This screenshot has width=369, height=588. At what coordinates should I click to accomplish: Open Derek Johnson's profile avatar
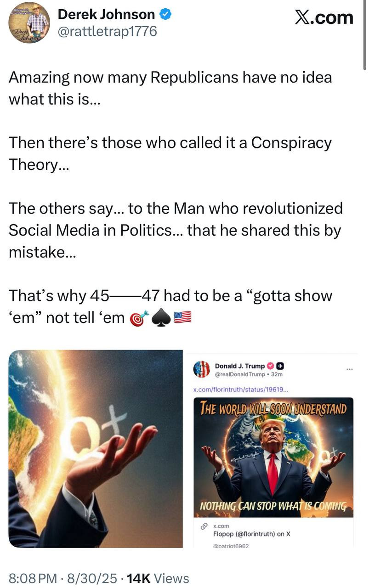29,23
